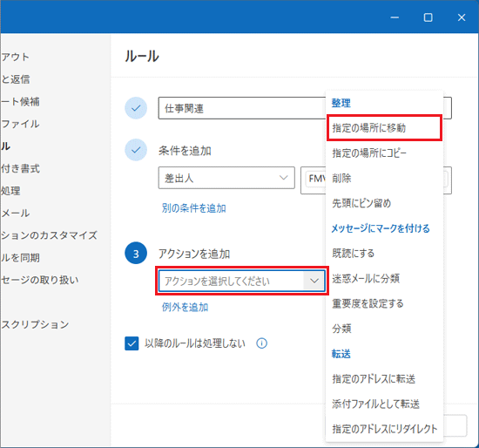Open the と返信 sidebar item
The width and height of the screenshot is (479, 448).
(x=16, y=79)
